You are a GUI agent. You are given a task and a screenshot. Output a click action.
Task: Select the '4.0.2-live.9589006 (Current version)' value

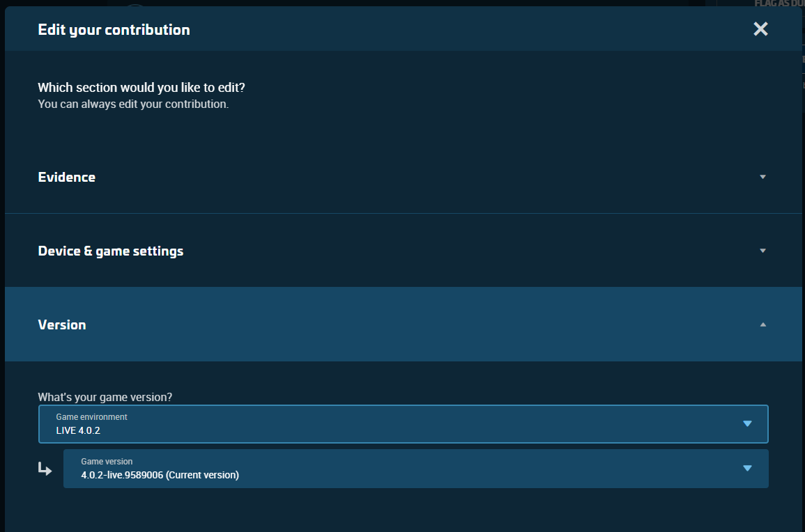pos(160,475)
